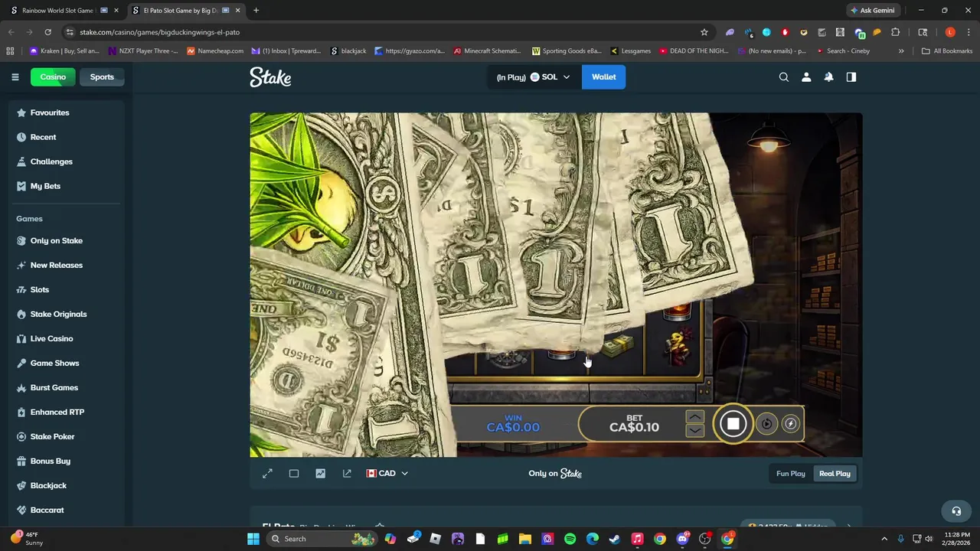Screen dimensions: 980x551
Task: Open the SOL balance currency dropdown
Action: (x=534, y=77)
